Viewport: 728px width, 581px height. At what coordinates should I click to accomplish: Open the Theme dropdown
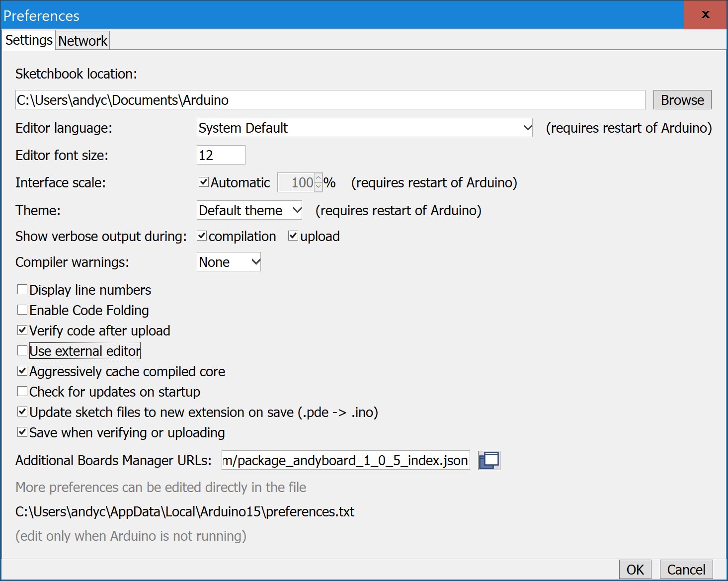[x=249, y=210]
